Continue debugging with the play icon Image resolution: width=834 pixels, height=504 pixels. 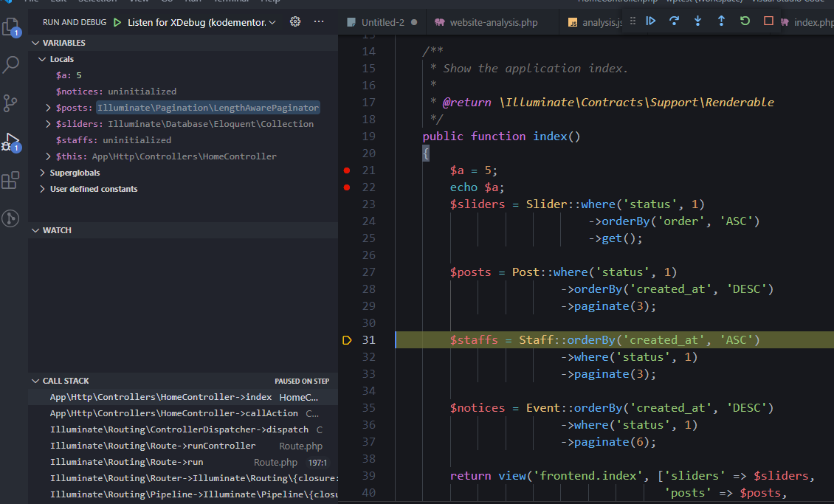pos(649,21)
